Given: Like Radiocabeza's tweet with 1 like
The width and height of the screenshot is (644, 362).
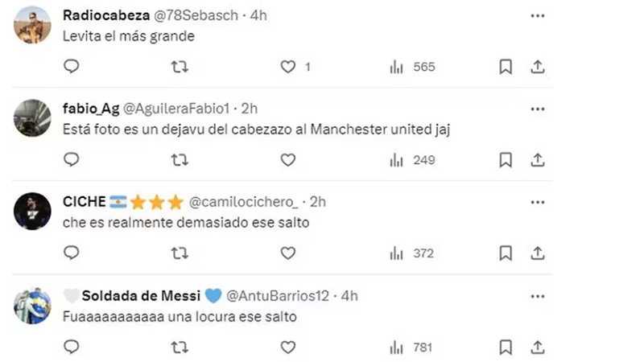Looking at the screenshot, I should click(x=288, y=67).
